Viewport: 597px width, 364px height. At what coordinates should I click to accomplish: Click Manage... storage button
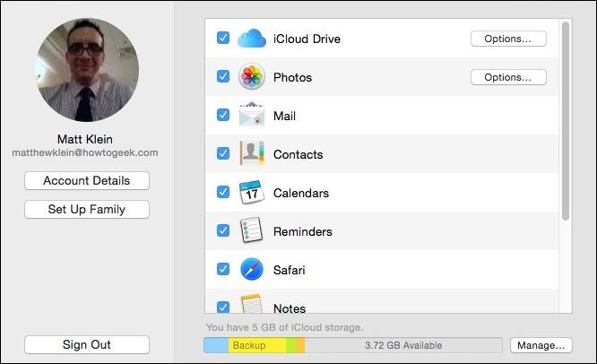point(541,345)
